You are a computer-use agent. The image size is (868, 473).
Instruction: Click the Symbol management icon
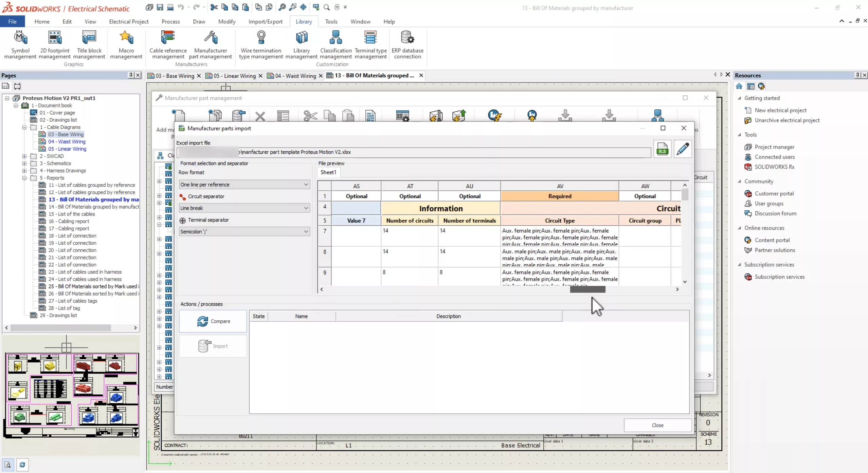tap(20, 44)
